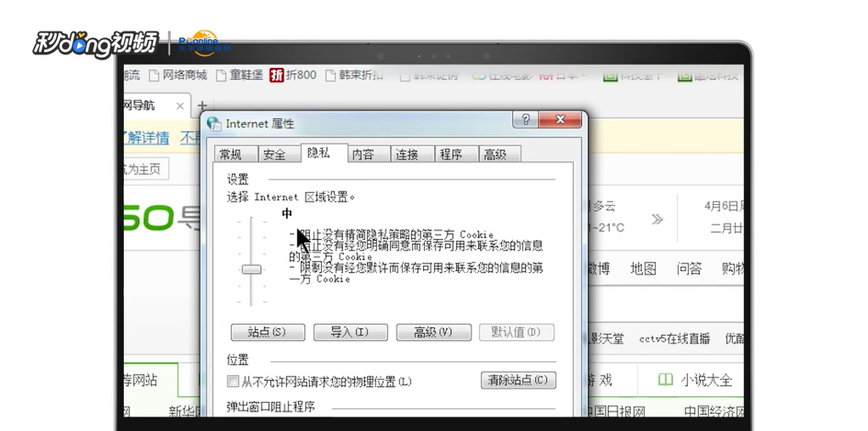This screenshot has width=868, height=431.
Task: Click the Internet 属性 globe title icon
Action: tap(214, 123)
